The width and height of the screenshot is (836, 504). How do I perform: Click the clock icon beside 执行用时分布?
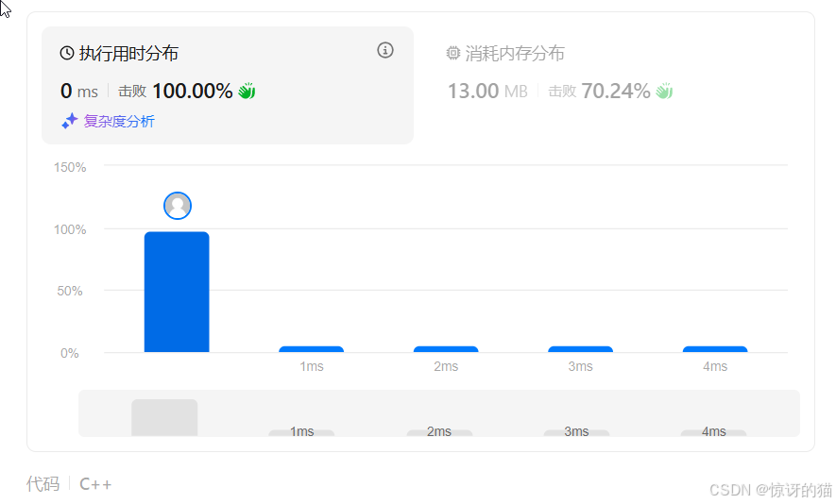(x=67, y=53)
